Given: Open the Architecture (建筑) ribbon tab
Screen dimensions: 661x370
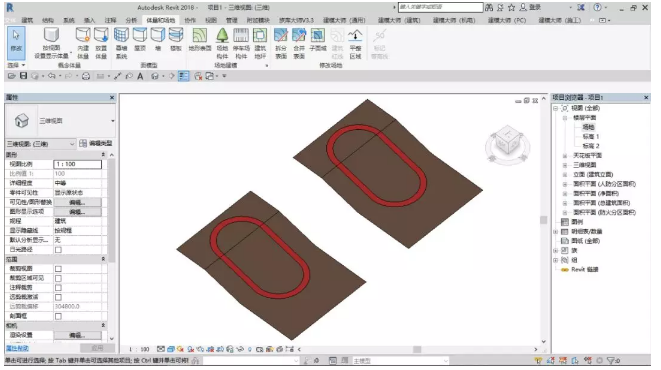Looking at the screenshot, I should (x=27, y=20).
